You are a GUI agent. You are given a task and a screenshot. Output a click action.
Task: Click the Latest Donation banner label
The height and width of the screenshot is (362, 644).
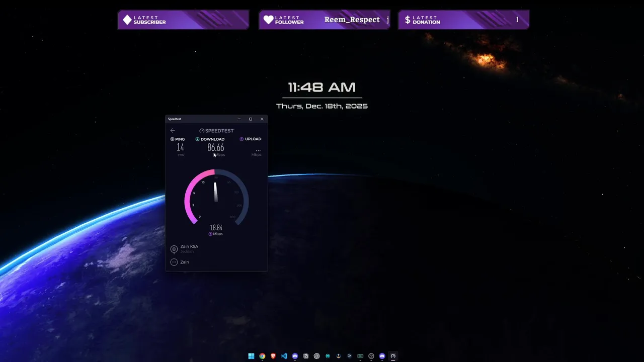coord(426,20)
